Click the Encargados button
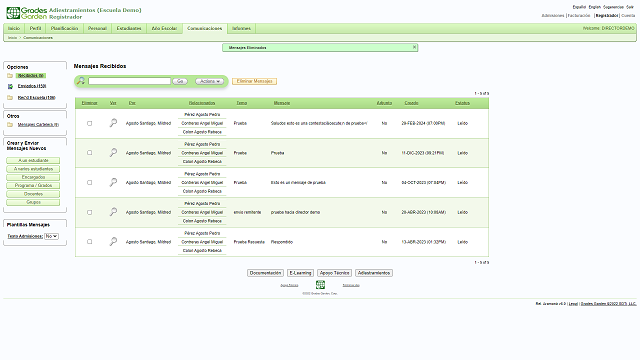This screenshot has height=360, width=640. pyautogui.click(x=33, y=177)
